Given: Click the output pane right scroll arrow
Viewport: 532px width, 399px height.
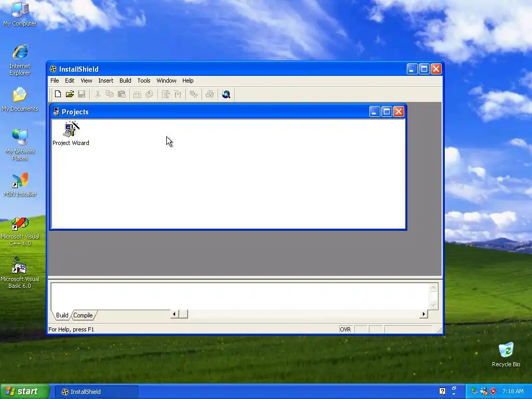Looking at the screenshot, I should 423,314.
